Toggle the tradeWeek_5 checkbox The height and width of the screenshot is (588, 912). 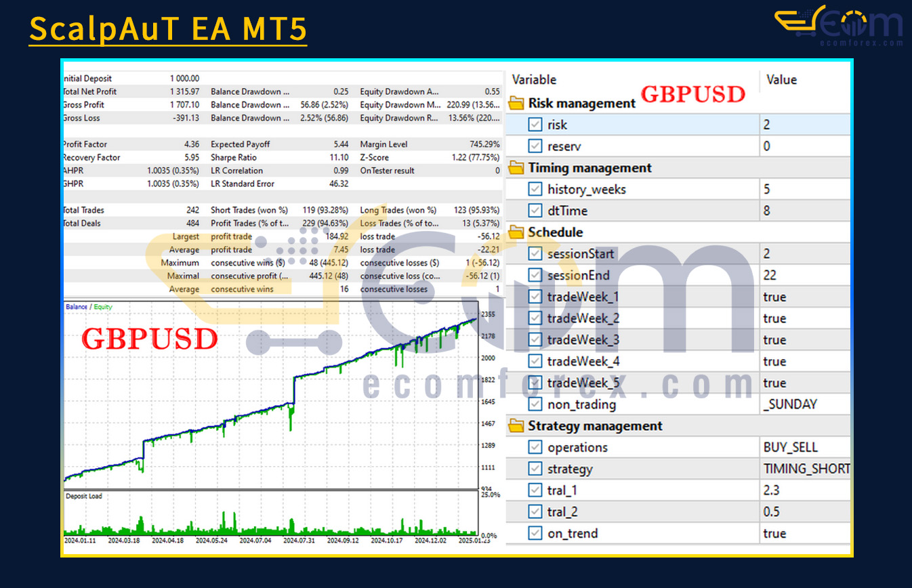click(535, 383)
